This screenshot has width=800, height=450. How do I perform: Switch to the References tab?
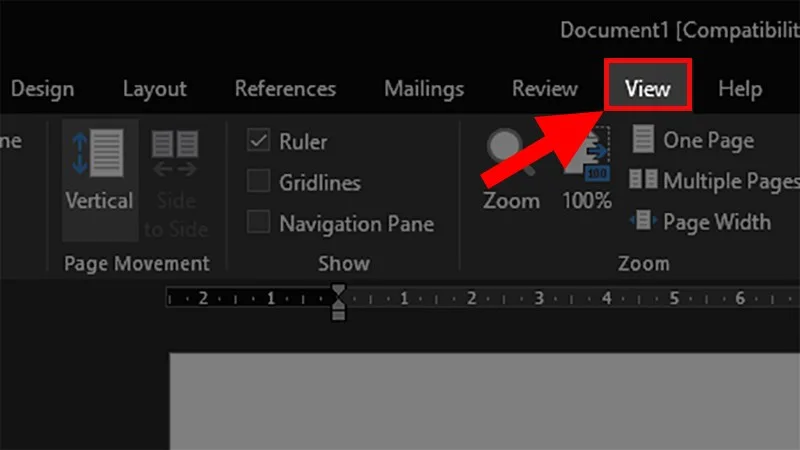coord(285,89)
